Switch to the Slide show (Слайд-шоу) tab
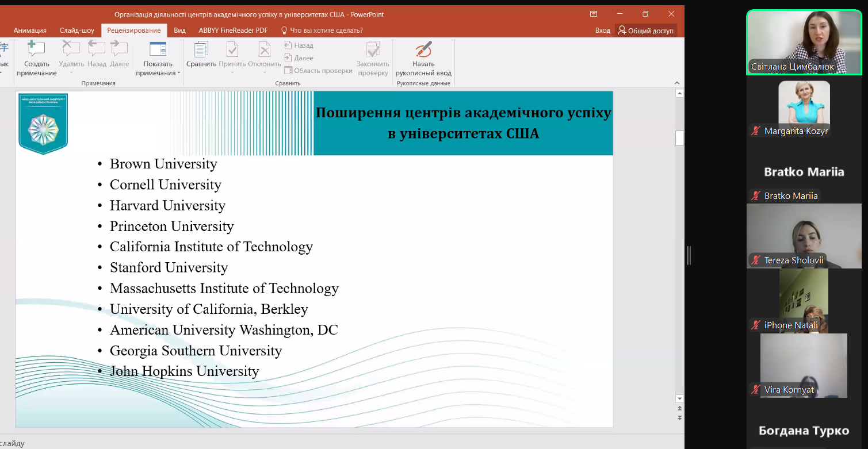 pos(77,30)
